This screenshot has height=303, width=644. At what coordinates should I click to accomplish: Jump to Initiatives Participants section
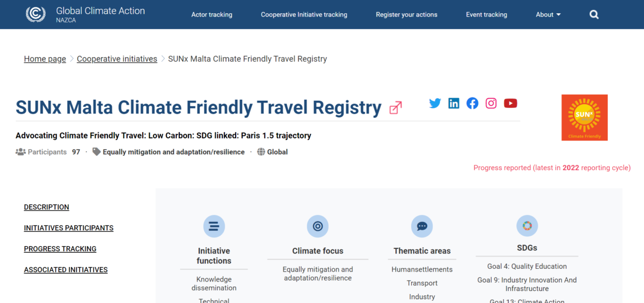pos(69,228)
